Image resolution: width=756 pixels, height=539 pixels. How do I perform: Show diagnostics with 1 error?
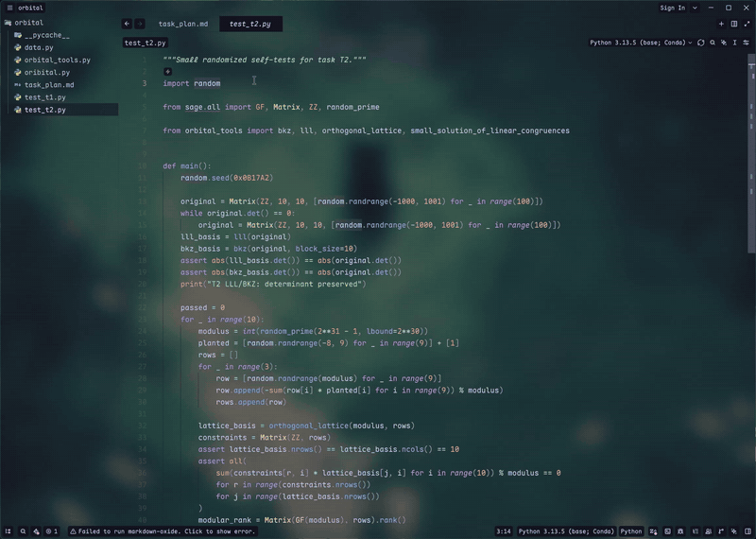(x=52, y=531)
